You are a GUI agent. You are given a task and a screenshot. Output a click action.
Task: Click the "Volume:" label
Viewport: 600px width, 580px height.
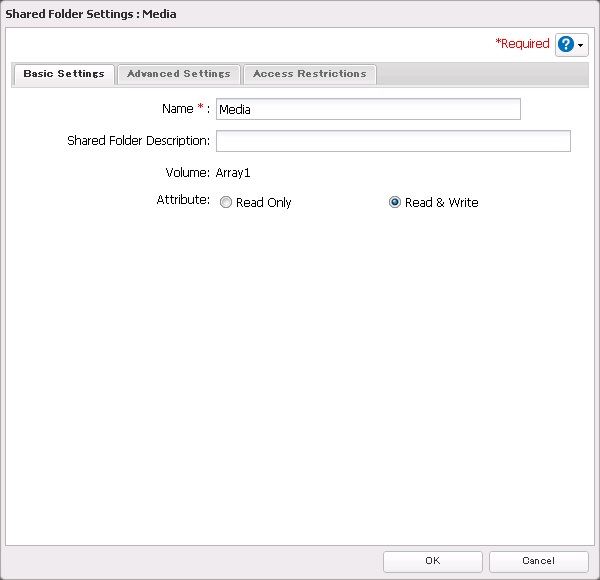coord(187,173)
